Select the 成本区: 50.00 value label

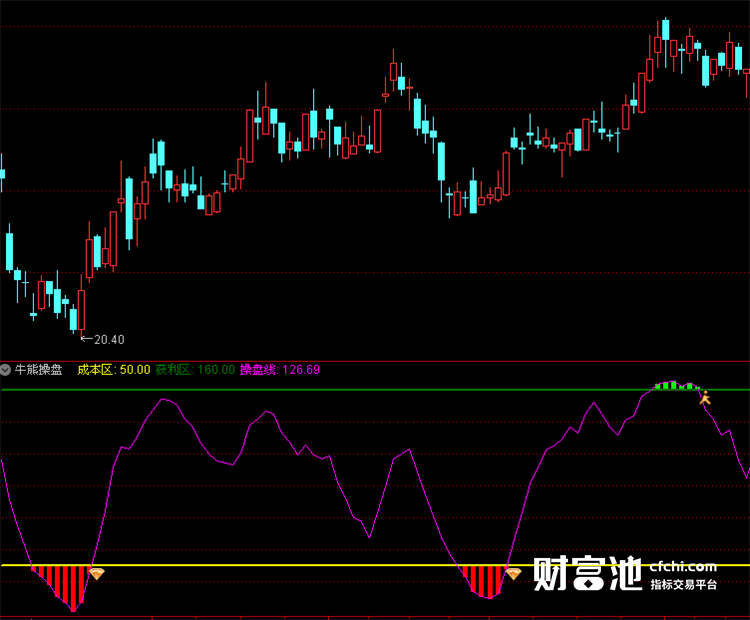(114, 370)
